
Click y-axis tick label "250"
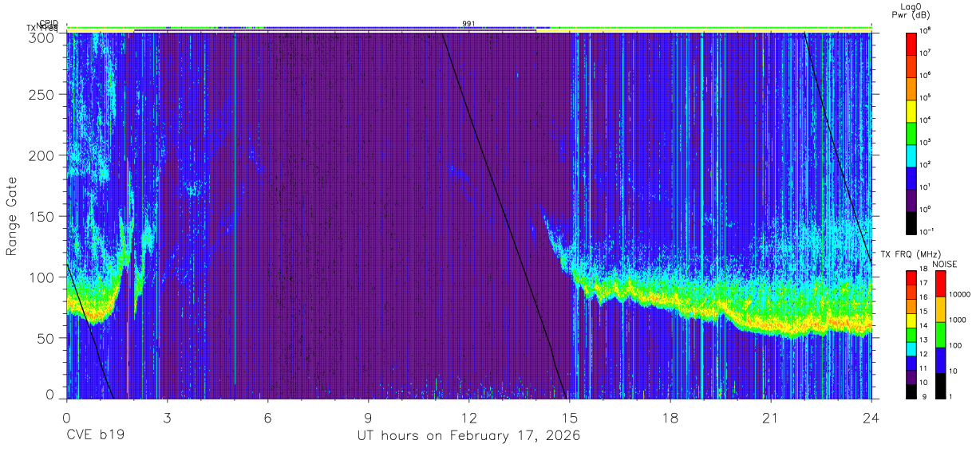click(x=43, y=95)
